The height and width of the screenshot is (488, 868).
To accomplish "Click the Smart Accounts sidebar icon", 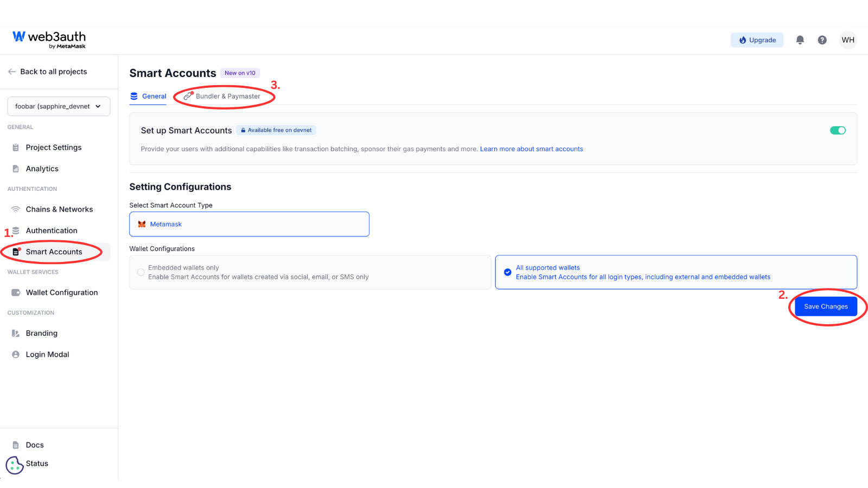I will click(x=16, y=252).
